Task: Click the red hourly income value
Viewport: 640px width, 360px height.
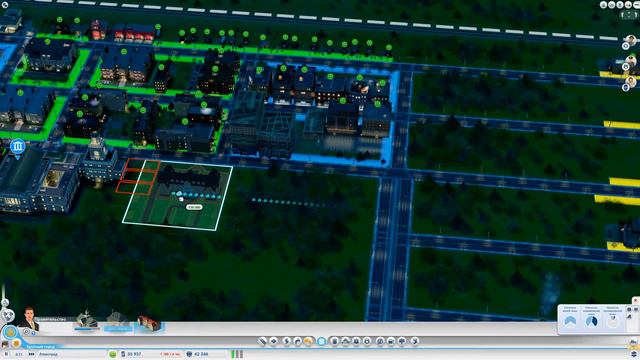Action: (170, 354)
